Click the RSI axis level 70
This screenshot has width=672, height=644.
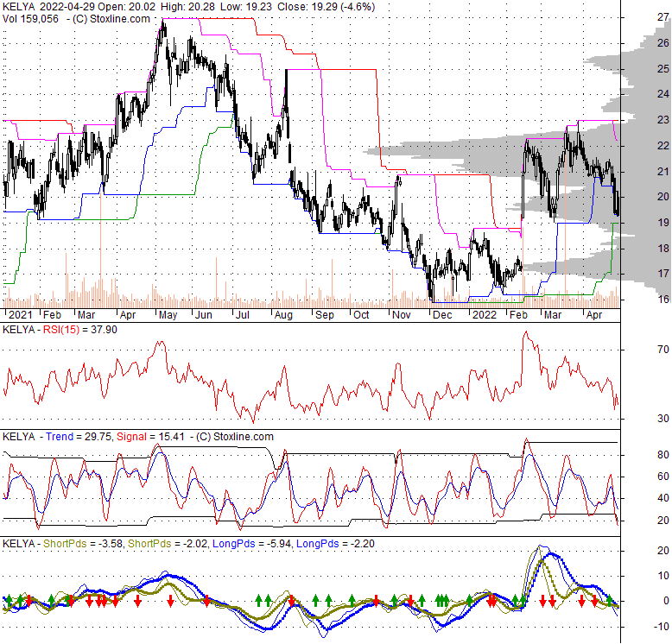click(663, 350)
